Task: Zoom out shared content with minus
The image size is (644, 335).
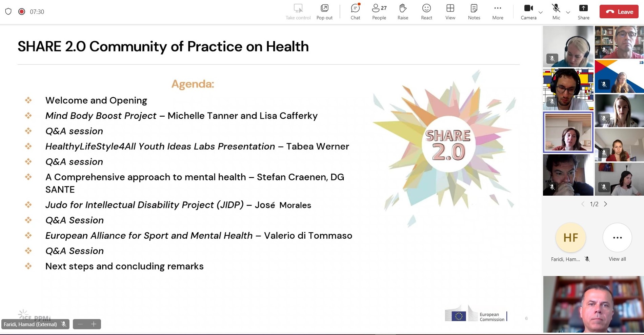Action: pos(80,324)
